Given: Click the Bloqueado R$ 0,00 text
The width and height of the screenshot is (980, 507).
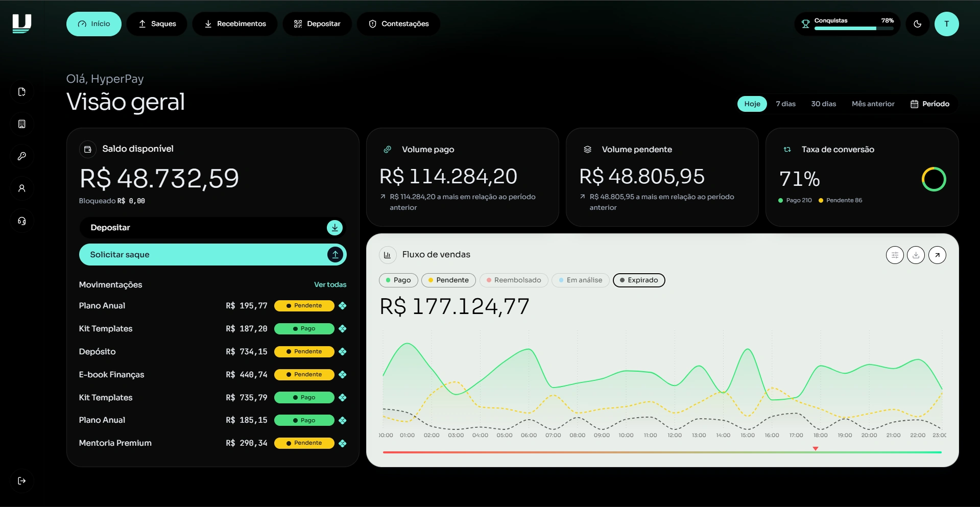Looking at the screenshot, I should point(112,201).
